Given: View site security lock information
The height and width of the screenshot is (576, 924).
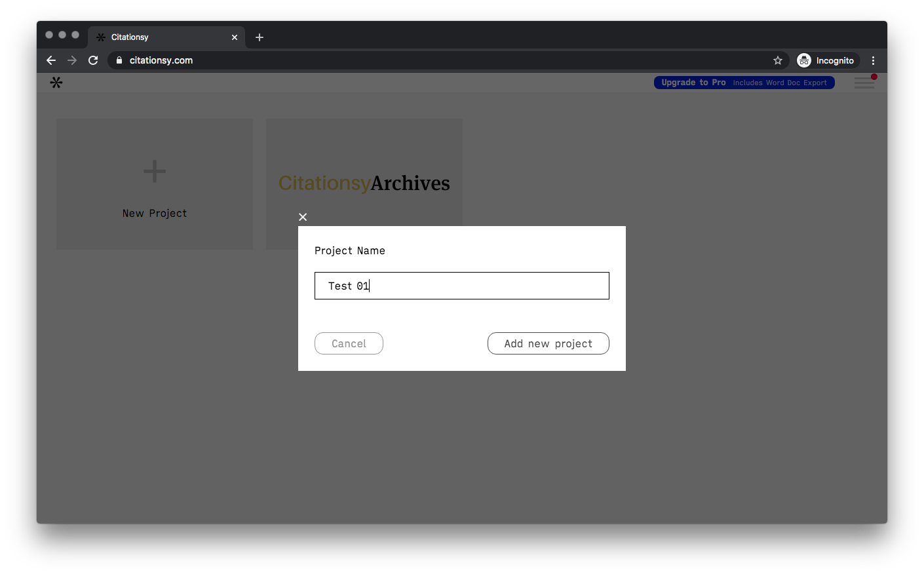Looking at the screenshot, I should [x=119, y=60].
